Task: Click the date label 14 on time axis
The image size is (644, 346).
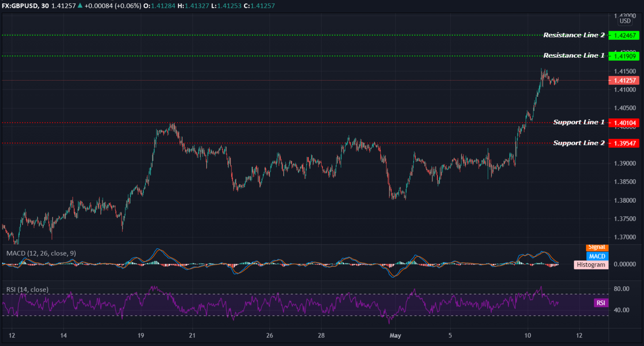Action: coord(64,336)
